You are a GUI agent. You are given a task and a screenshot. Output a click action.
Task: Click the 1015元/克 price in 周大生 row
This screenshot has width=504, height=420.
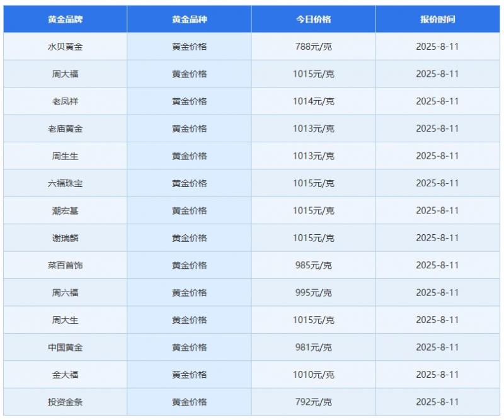tap(313, 320)
